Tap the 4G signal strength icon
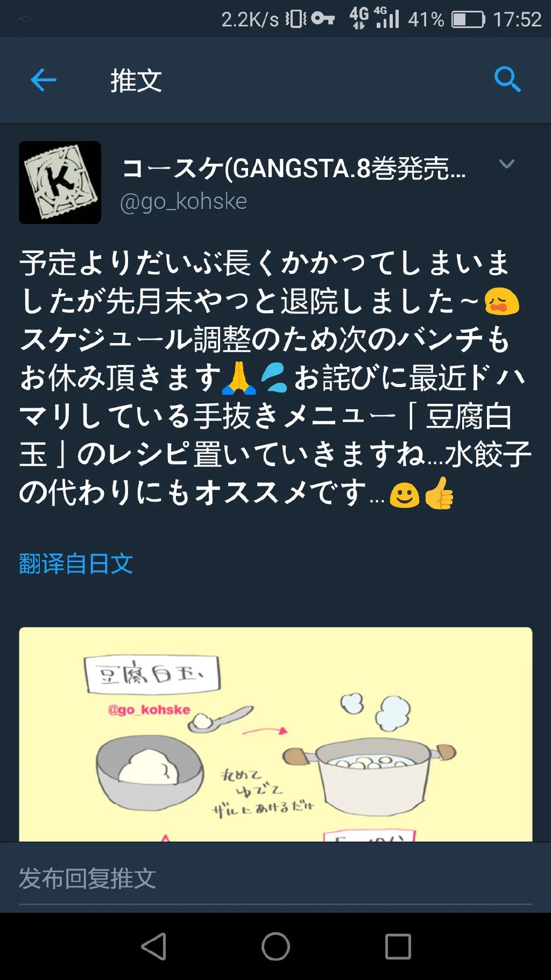The height and width of the screenshot is (980, 551). tap(387, 18)
